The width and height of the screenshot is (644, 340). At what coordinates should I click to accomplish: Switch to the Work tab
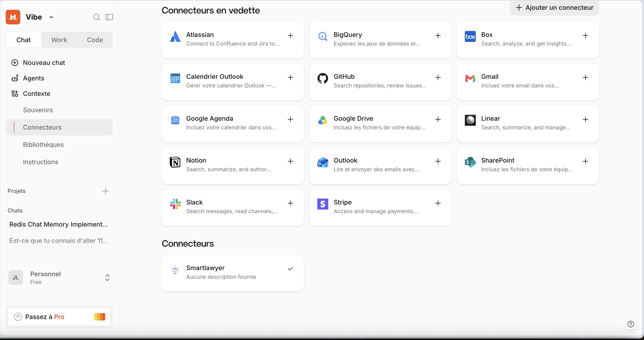(x=59, y=40)
